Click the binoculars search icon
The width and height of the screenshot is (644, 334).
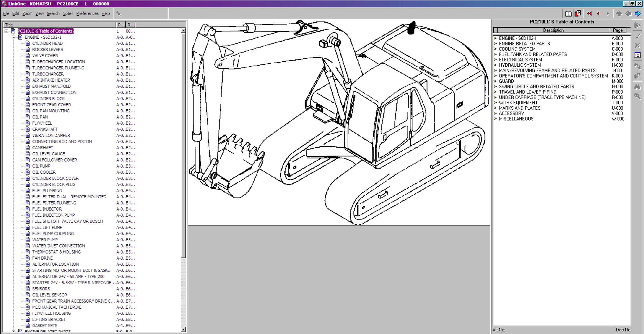[637, 87]
